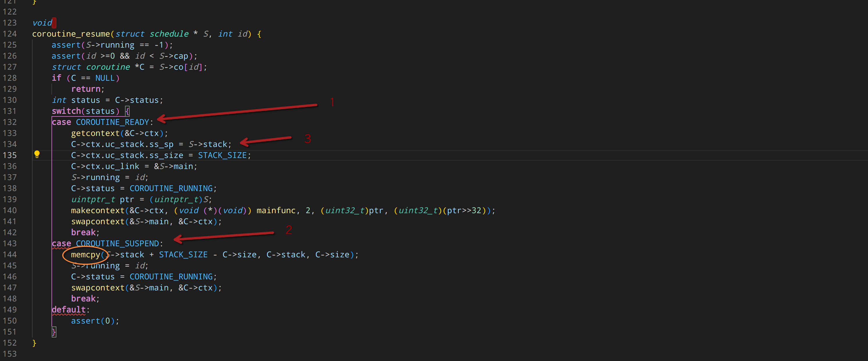Click STACK_SIZE on line 135
Screen dimensions: 868x361
(x=222, y=155)
